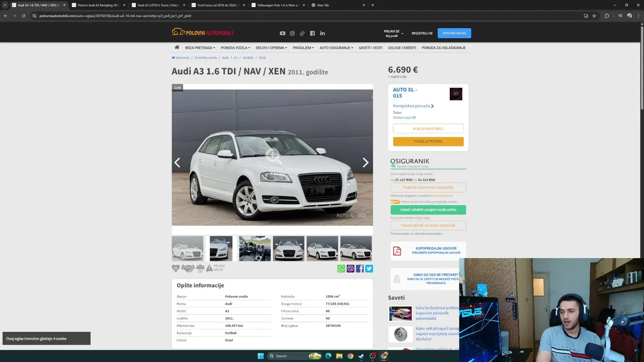
Task: Share ad via Viber icon
Action: pos(351,268)
